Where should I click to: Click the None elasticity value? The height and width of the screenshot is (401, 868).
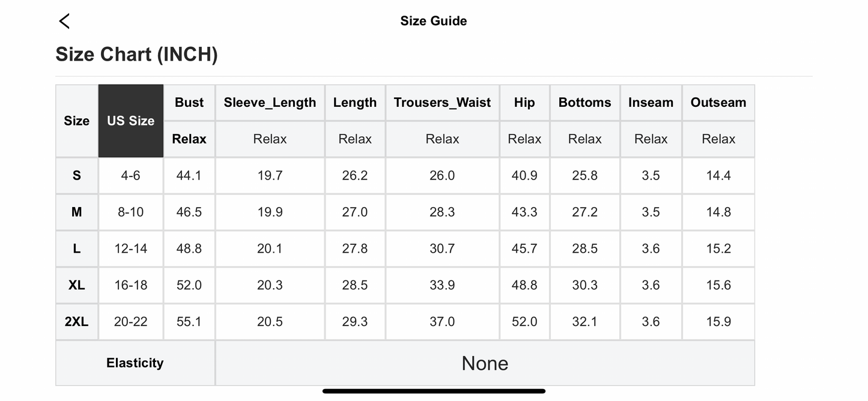click(x=485, y=363)
